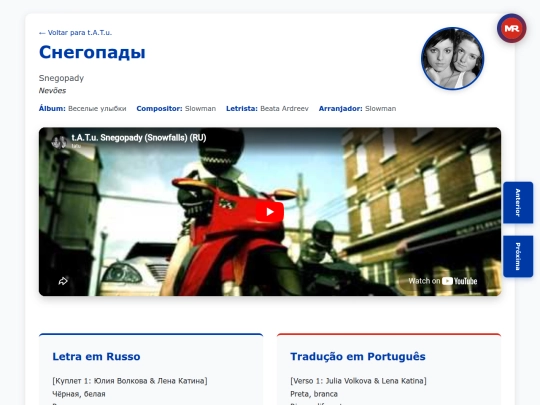Click lyricist name Beata Ardreev
The height and width of the screenshot is (405, 540).
[284, 108]
